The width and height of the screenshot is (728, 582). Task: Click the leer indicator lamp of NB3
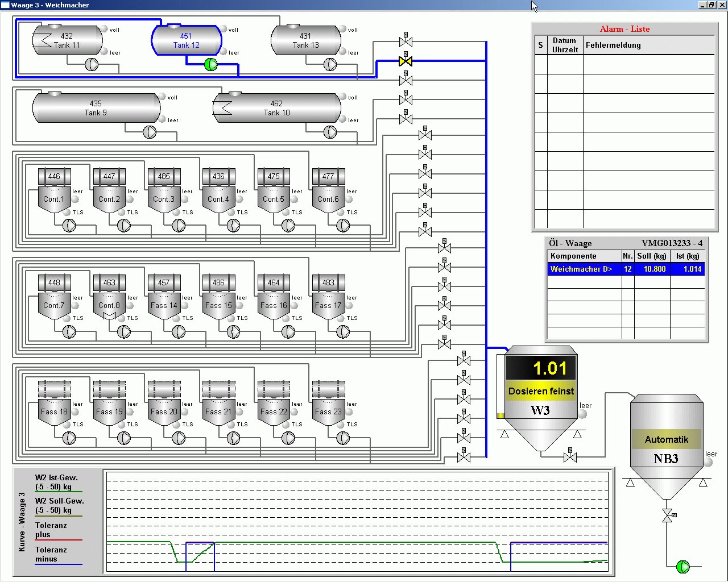click(708, 463)
